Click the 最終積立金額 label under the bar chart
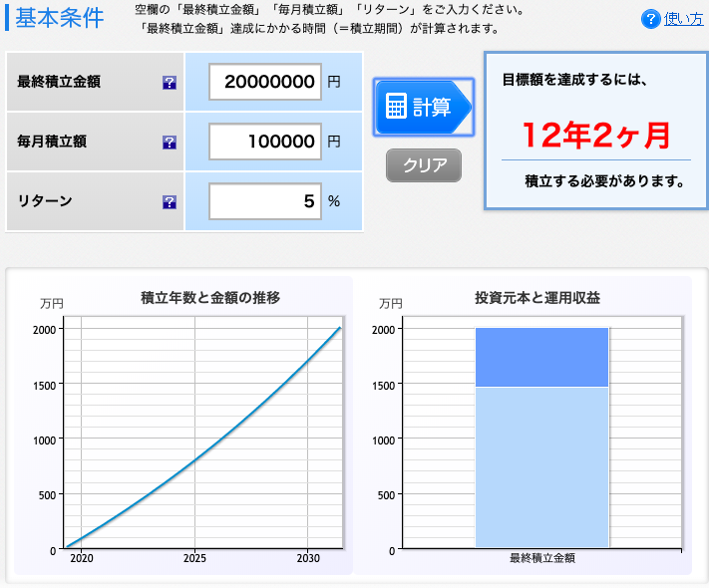 pyautogui.click(x=541, y=559)
